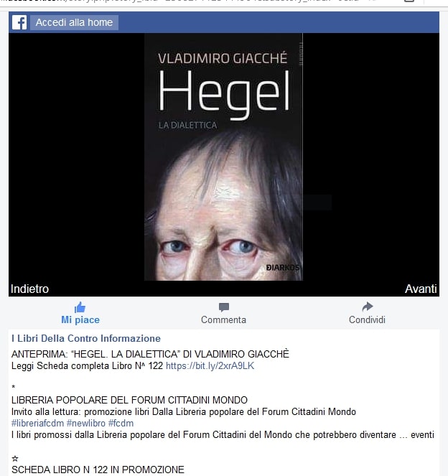Image resolution: width=448 pixels, height=476 pixels.
Task: Go to next photo with Avanti
Action: (x=421, y=289)
